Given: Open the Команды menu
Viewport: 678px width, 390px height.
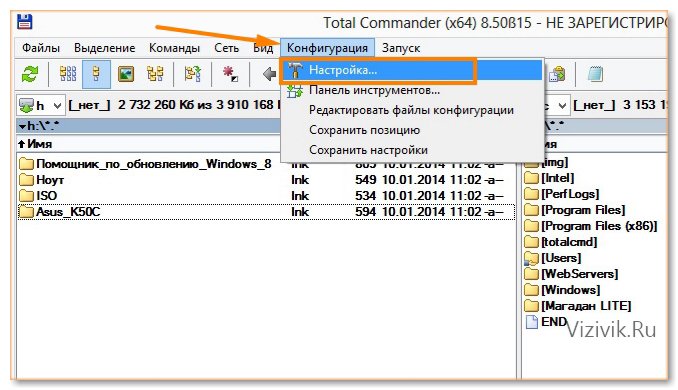Looking at the screenshot, I should (174, 48).
